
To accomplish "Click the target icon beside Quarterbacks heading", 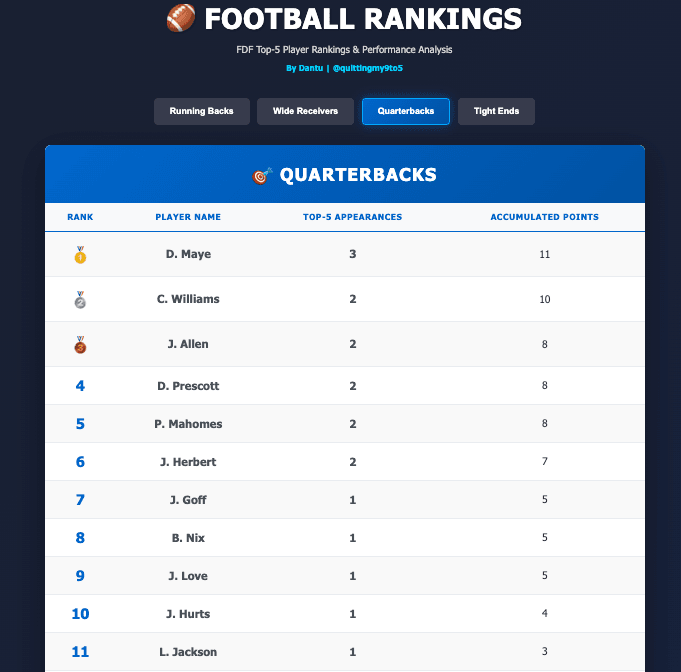I will pyautogui.click(x=262, y=176).
